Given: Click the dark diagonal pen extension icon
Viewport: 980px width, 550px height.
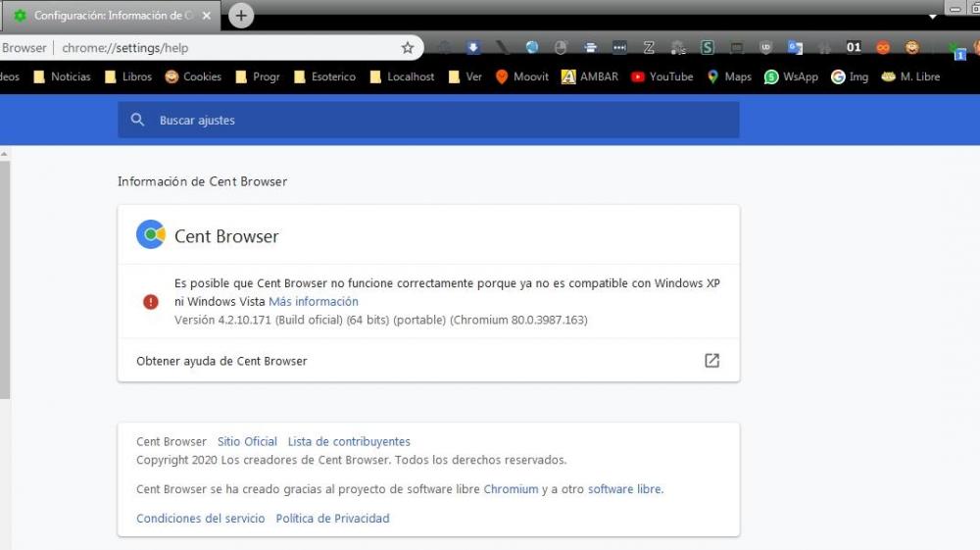Looking at the screenshot, I should 503,47.
